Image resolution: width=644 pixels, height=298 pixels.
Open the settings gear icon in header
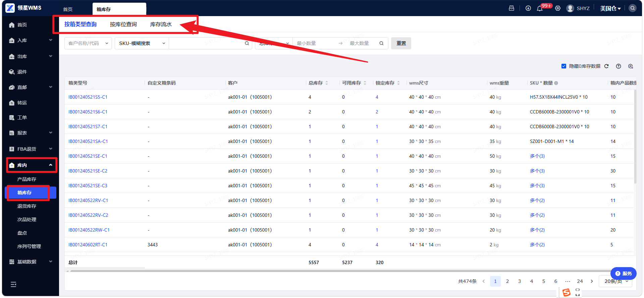coord(558,8)
